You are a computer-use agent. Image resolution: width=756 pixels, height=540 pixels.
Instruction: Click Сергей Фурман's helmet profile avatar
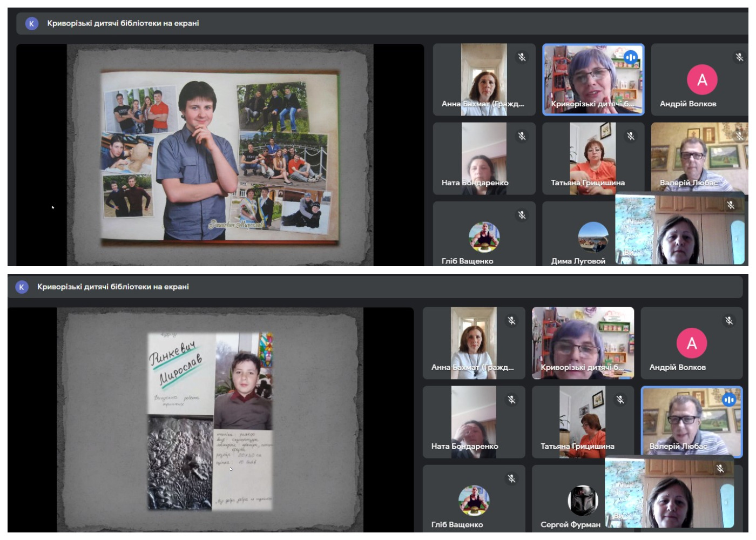[583, 500]
